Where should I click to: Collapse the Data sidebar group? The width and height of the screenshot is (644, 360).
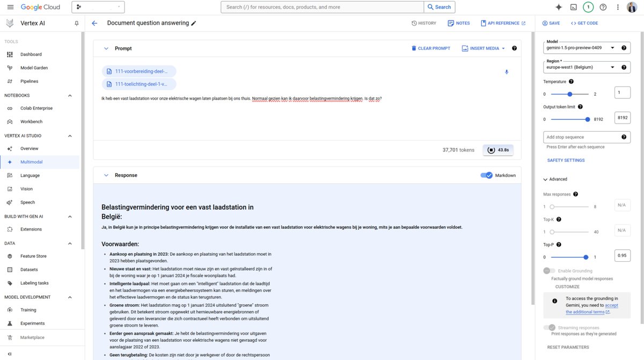70,243
